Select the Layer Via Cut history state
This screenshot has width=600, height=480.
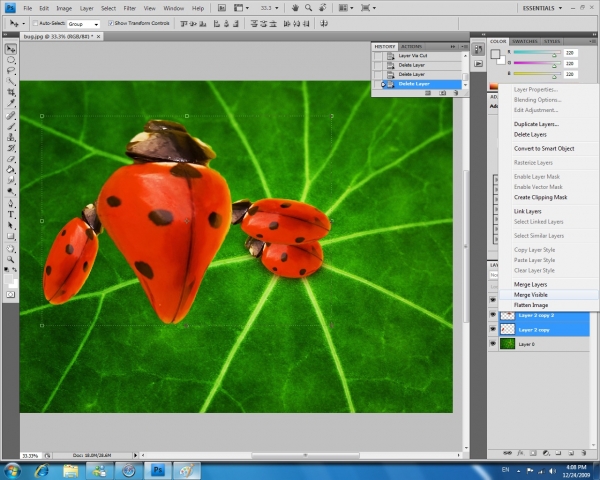(x=418, y=56)
